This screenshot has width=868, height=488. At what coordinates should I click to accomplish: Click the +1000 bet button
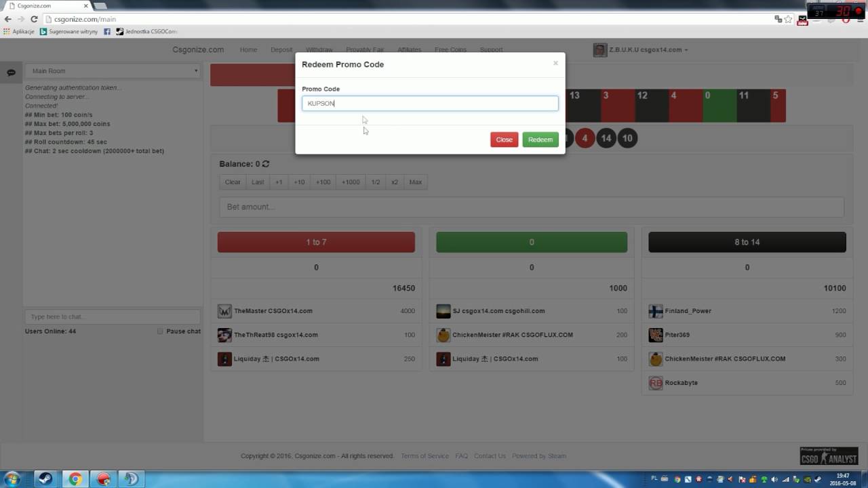(x=351, y=182)
